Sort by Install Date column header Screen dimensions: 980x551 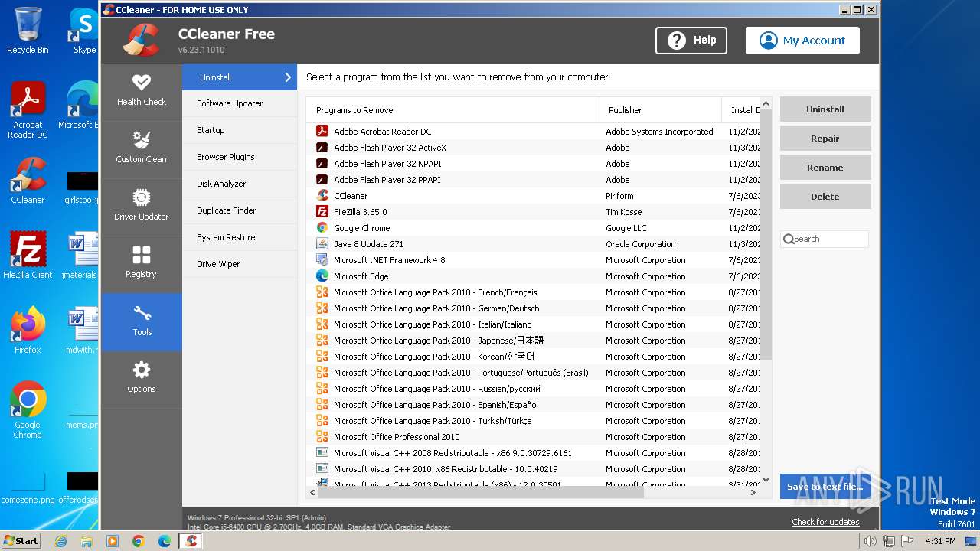point(741,110)
